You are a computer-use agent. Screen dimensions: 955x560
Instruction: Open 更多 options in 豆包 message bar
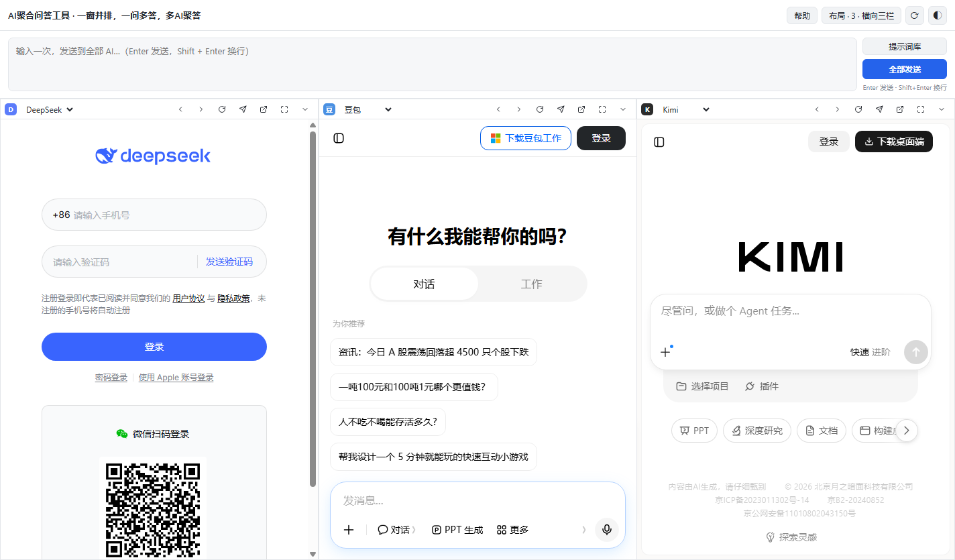(513, 530)
